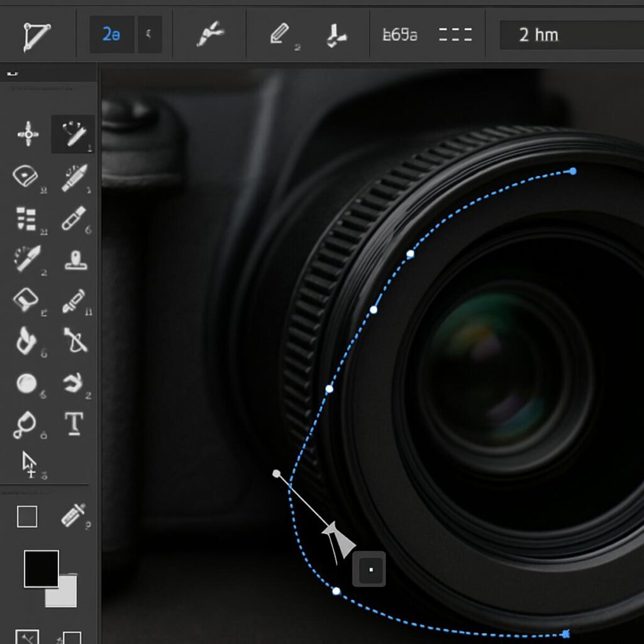644x644 pixels.
Task: Select the grid-like slice tool
Action: pos(26,218)
